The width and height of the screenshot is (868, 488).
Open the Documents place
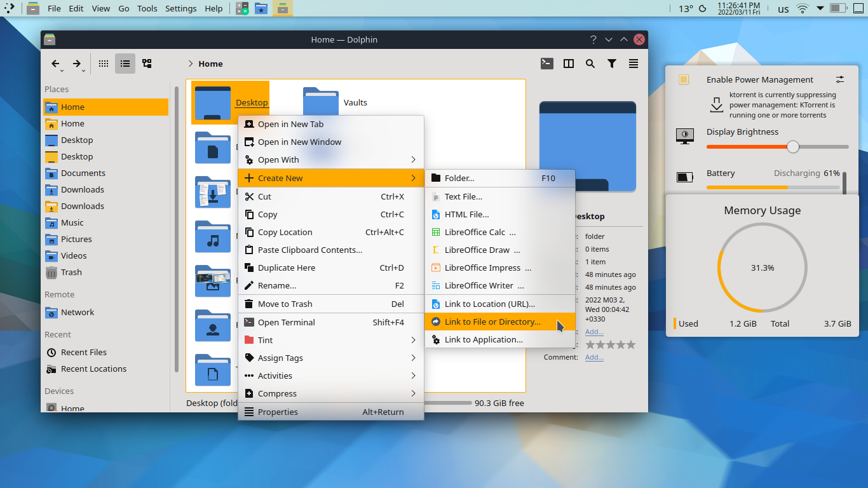click(x=105, y=173)
